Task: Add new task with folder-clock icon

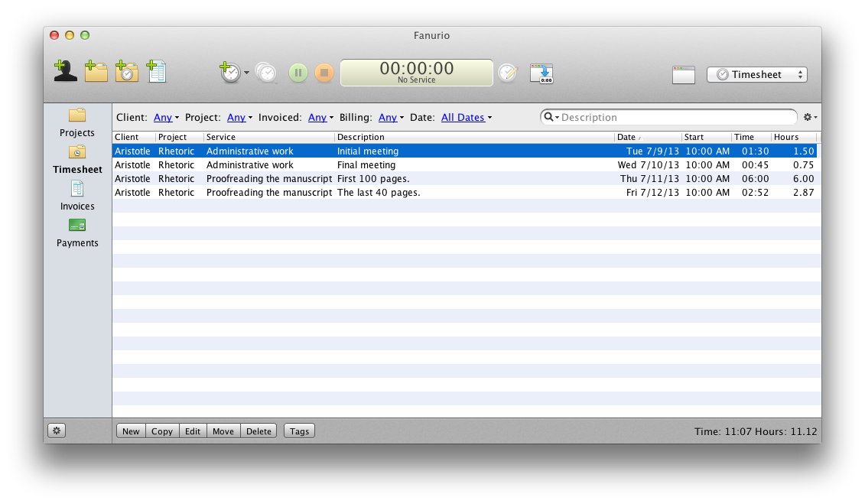Action: pos(126,72)
